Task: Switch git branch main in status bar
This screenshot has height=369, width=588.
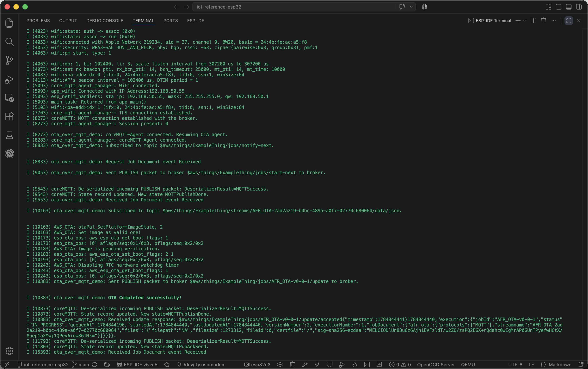Action: click(x=81, y=365)
